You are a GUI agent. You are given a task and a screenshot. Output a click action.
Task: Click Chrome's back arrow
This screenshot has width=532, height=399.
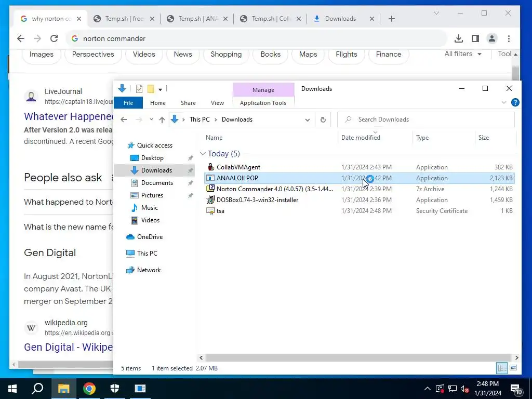21,38
